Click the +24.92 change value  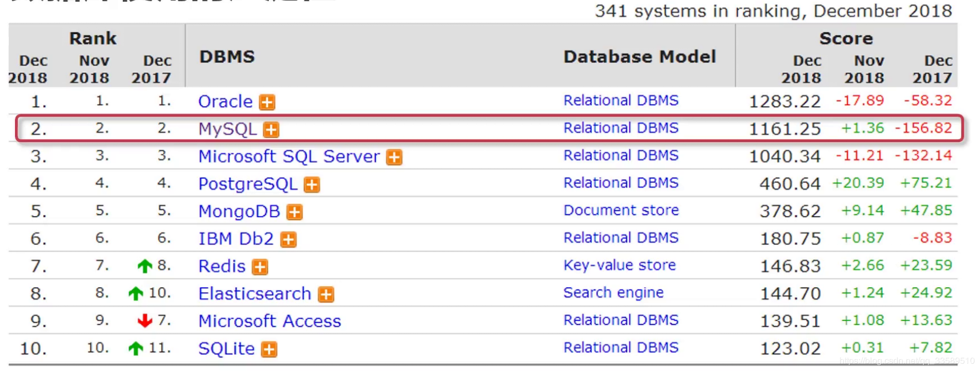pyautogui.click(x=926, y=293)
